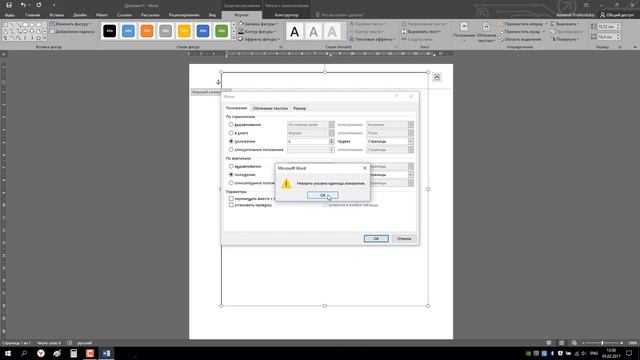Open the Shape Outline (Контур фигуры) tool
The image size is (640, 360).
point(258,31)
